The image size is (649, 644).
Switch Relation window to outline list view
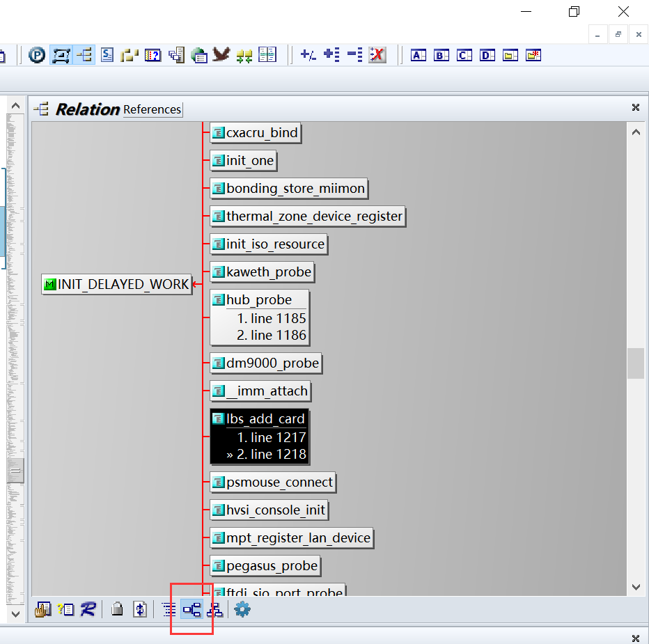tap(168, 609)
